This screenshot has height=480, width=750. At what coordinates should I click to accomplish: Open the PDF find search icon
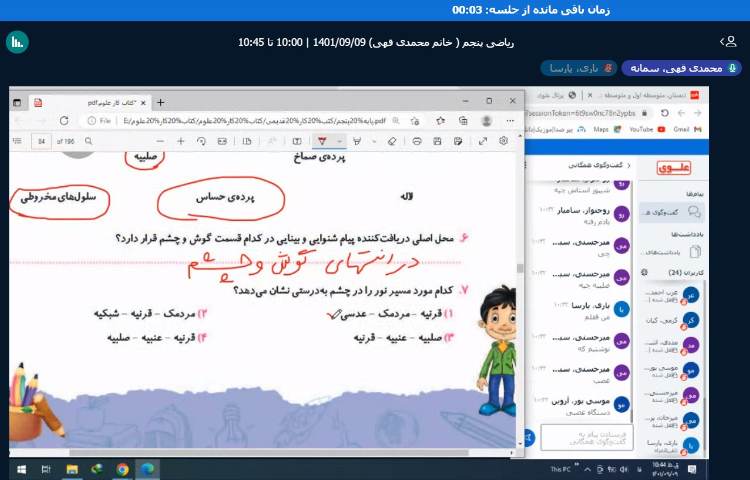(88, 141)
